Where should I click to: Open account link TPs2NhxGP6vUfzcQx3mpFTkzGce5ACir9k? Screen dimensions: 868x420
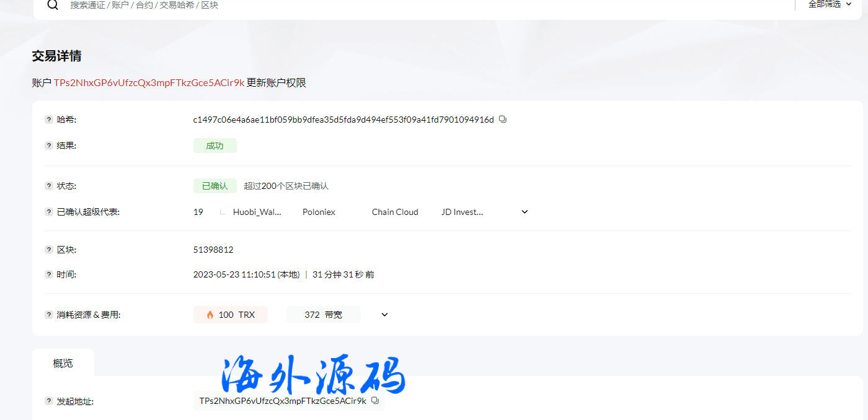click(149, 82)
